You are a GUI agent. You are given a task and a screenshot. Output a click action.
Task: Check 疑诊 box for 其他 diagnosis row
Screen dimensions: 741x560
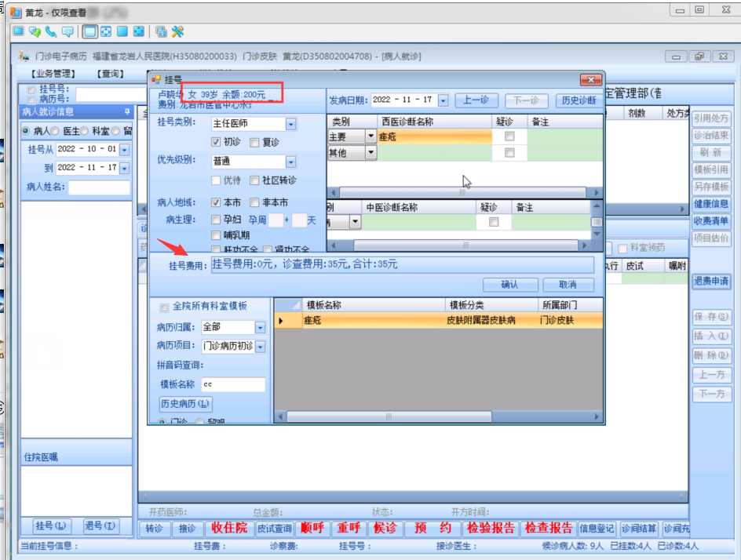point(509,152)
